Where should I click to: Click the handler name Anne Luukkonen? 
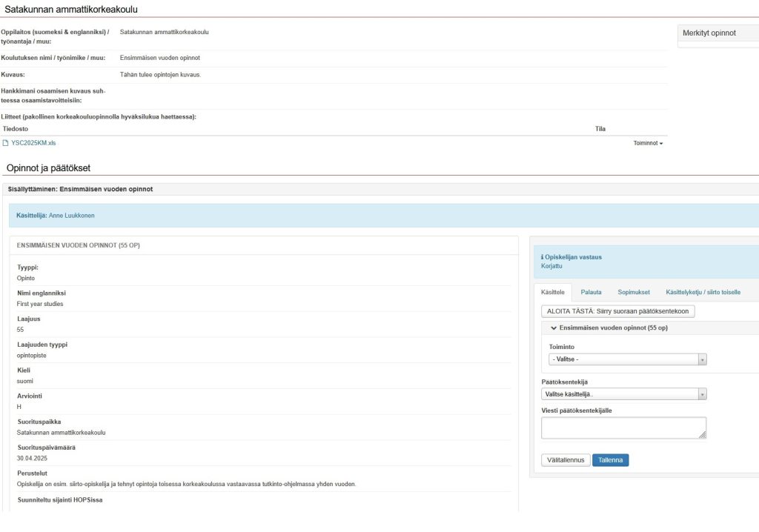pos(71,216)
